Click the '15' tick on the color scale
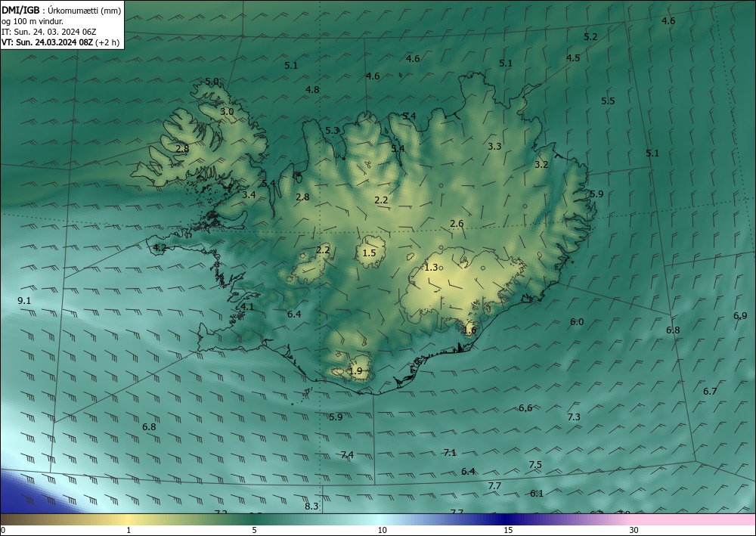Viewport: 756px width, 536px height. click(508, 530)
